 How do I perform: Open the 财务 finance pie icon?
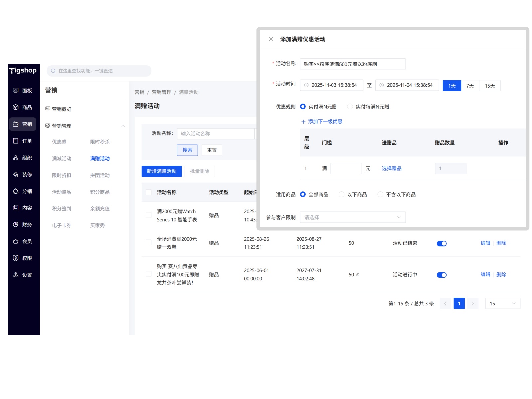[16, 224]
